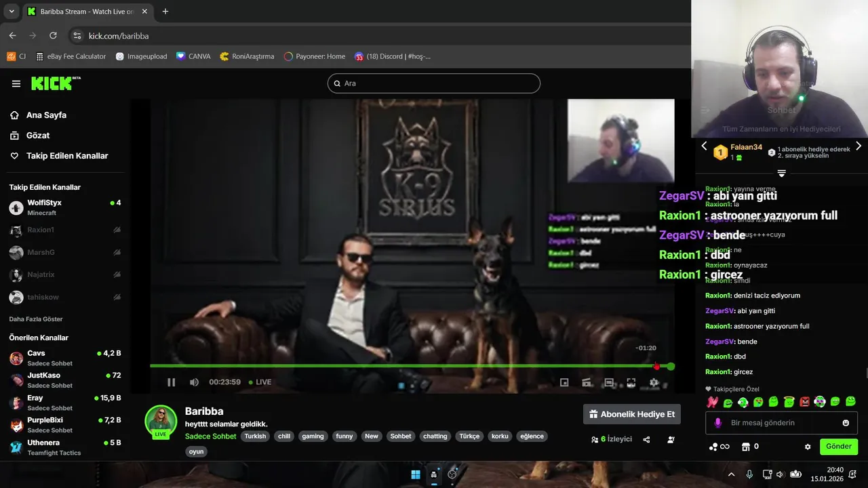This screenshot has width=868, height=488.
Task: Switch to theater mode
Action: (x=609, y=383)
